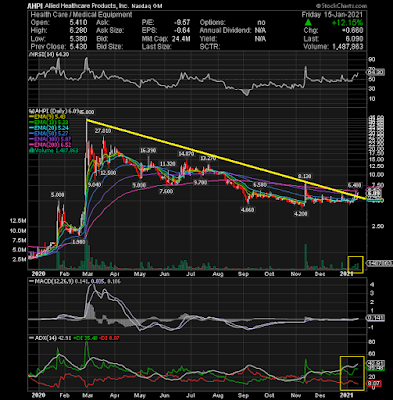Click the StockCharts.com label in the header
393x400 pixels.
pos(341,6)
